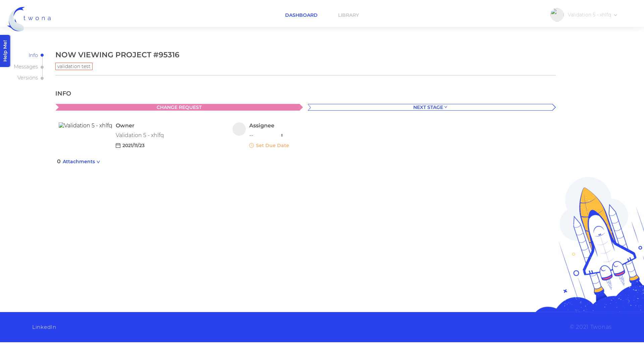The height and width of the screenshot is (362, 644).
Task: Click Set Due Date link
Action: (x=272, y=145)
